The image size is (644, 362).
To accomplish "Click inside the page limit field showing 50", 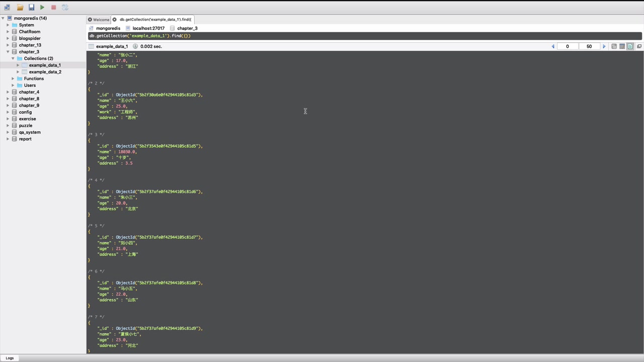I will [589, 46].
